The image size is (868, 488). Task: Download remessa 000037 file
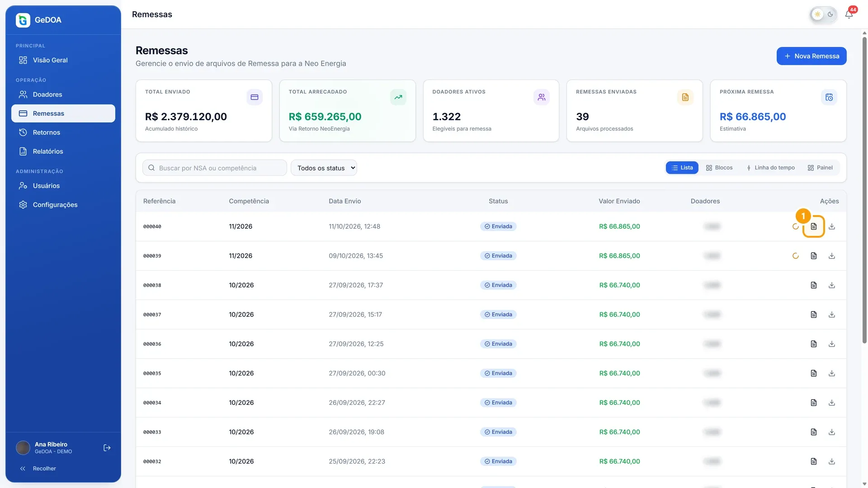click(x=832, y=314)
